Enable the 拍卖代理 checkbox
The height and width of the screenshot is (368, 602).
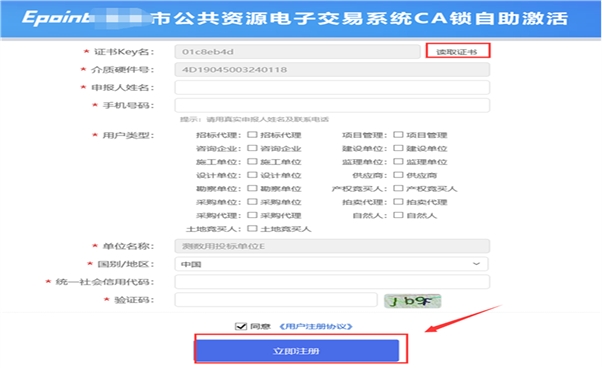[399, 202]
